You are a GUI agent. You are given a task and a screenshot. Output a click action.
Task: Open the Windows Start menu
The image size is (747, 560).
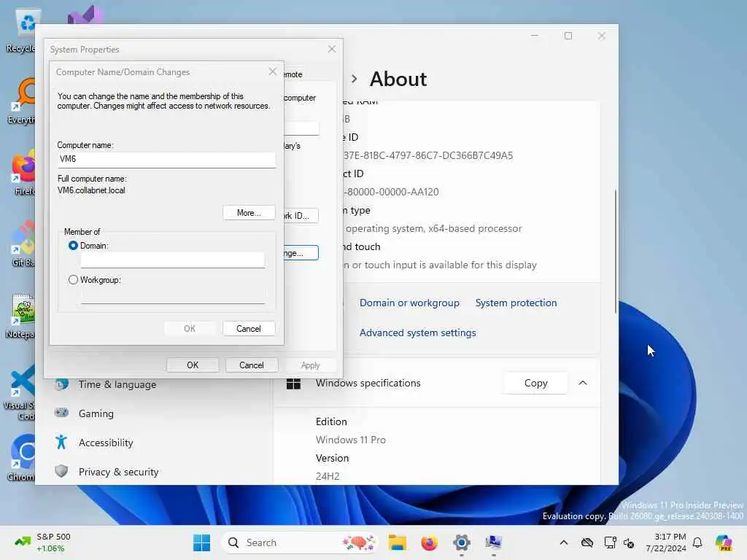coord(201,542)
